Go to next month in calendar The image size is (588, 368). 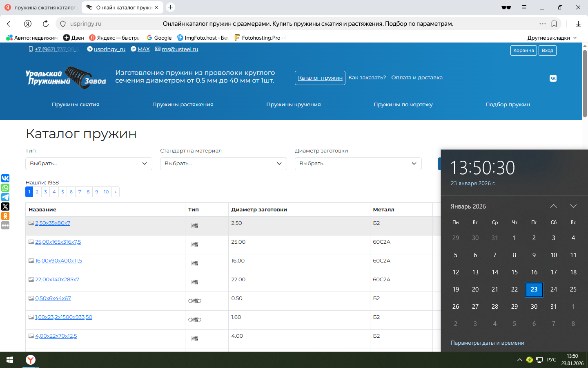tap(573, 206)
